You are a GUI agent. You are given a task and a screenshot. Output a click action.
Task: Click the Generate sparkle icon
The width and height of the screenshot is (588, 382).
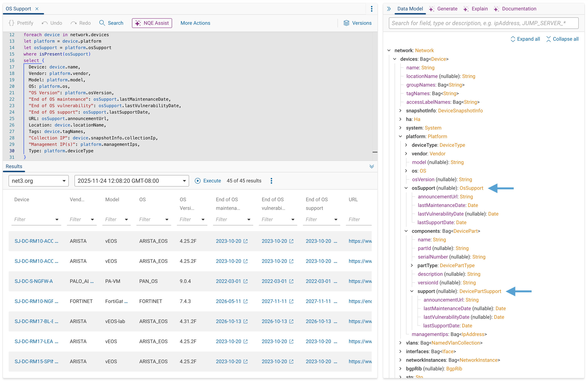432,9
